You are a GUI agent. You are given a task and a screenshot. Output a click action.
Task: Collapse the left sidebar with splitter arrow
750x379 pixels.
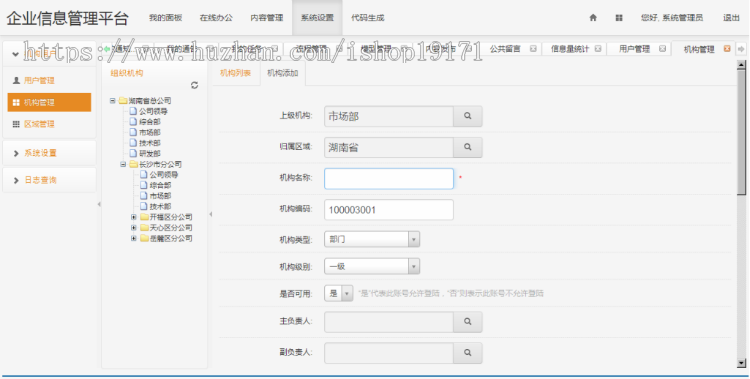click(99, 204)
